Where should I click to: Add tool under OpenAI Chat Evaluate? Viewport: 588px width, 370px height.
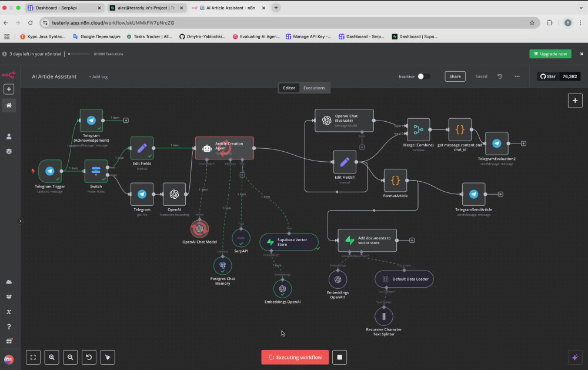pos(362,147)
